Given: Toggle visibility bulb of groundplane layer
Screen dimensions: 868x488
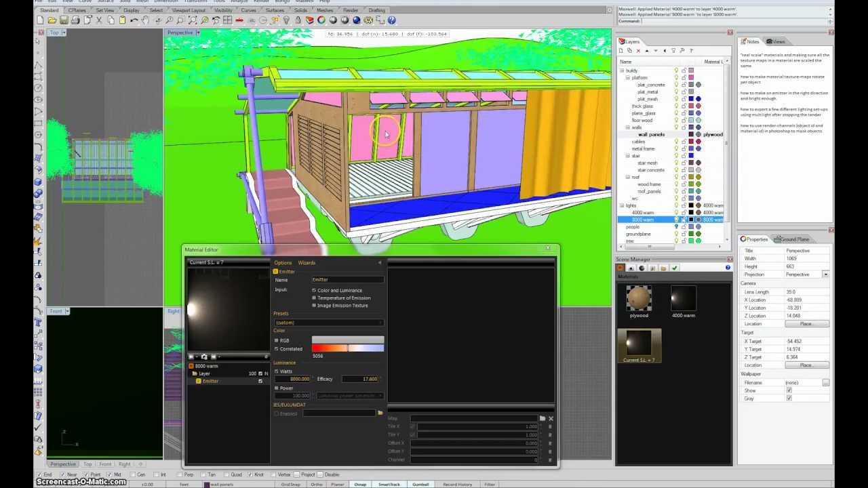Looking at the screenshot, I should 676,234.
